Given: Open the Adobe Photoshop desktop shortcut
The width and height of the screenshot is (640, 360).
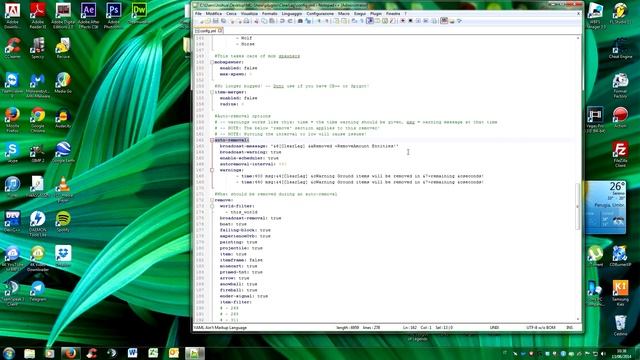Looking at the screenshot, I should click(113, 15).
